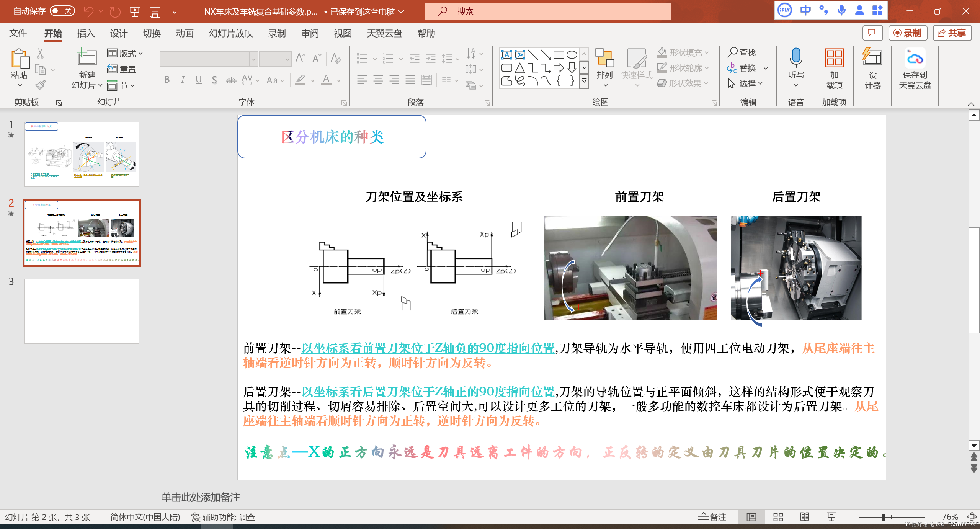
Task: Click the Format Painter brush icon
Action: click(x=40, y=85)
